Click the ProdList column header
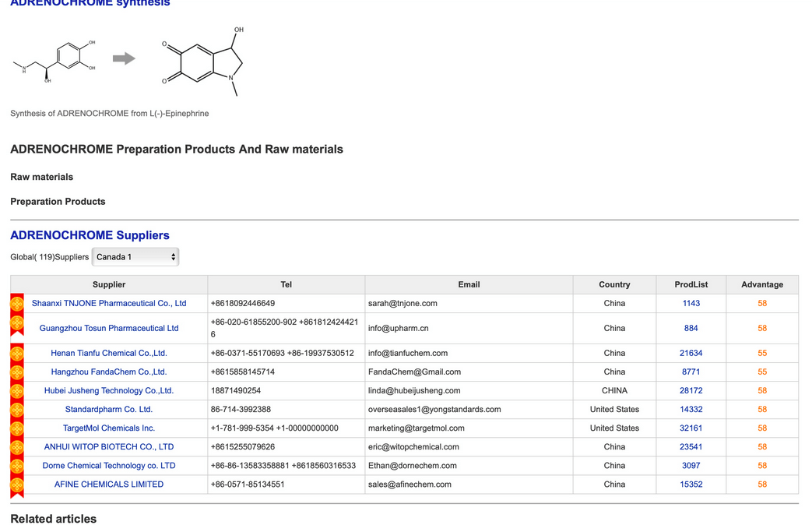The width and height of the screenshot is (812, 525). coord(691,284)
